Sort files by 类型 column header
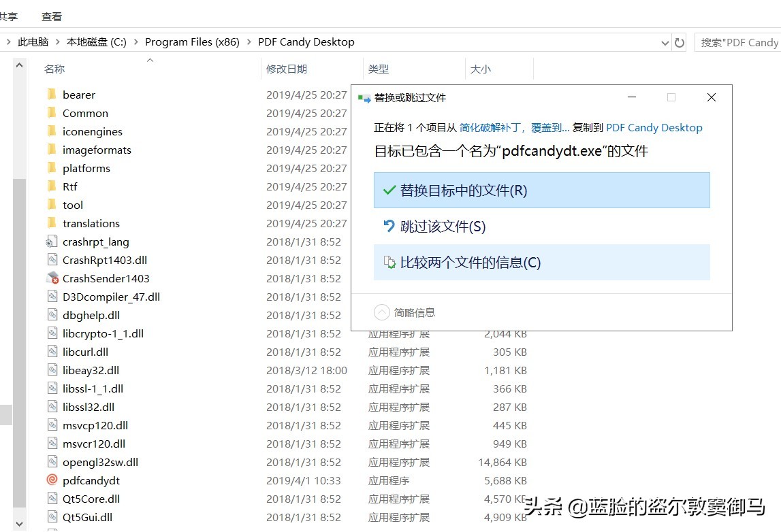781x532 pixels. 379,69
